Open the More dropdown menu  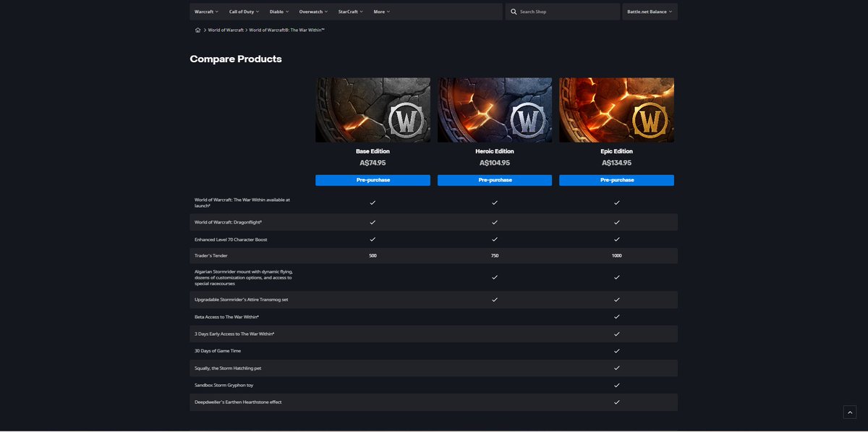click(382, 12)
